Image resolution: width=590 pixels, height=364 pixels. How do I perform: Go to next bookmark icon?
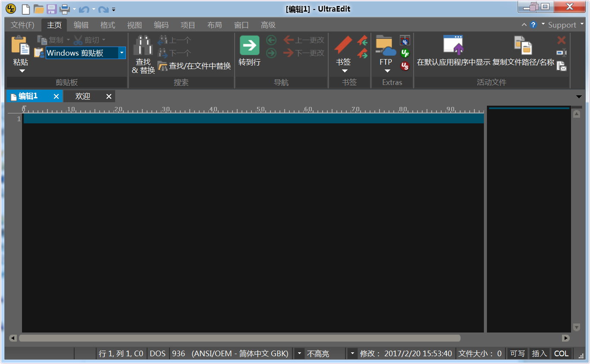pos(362,53)
